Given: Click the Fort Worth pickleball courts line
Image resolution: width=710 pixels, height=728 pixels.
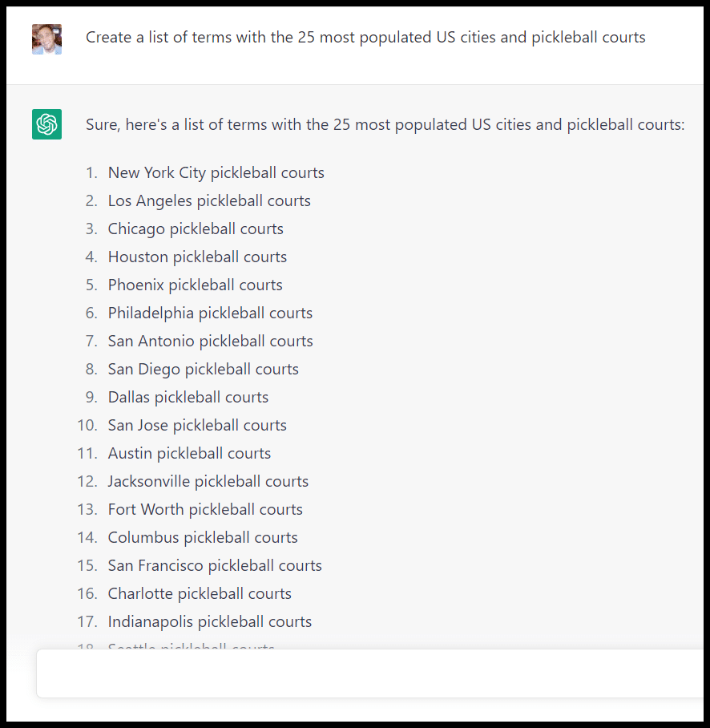Looking at the screenshot, I should coord(205,510).
